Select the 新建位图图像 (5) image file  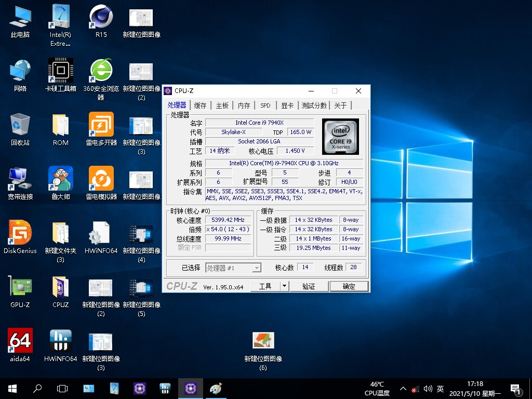tap(141, 298)
